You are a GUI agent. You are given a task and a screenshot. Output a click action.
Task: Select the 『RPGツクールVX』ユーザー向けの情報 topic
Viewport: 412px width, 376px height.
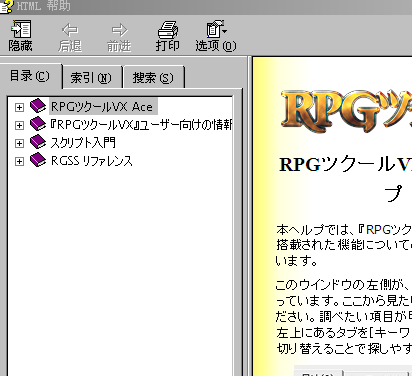(x=141, y=125)
